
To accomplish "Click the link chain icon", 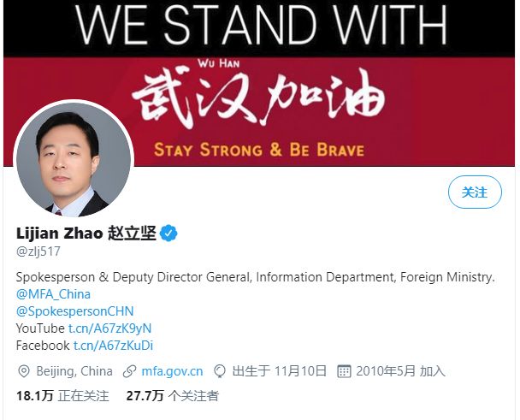I will [x=129, y=371].
